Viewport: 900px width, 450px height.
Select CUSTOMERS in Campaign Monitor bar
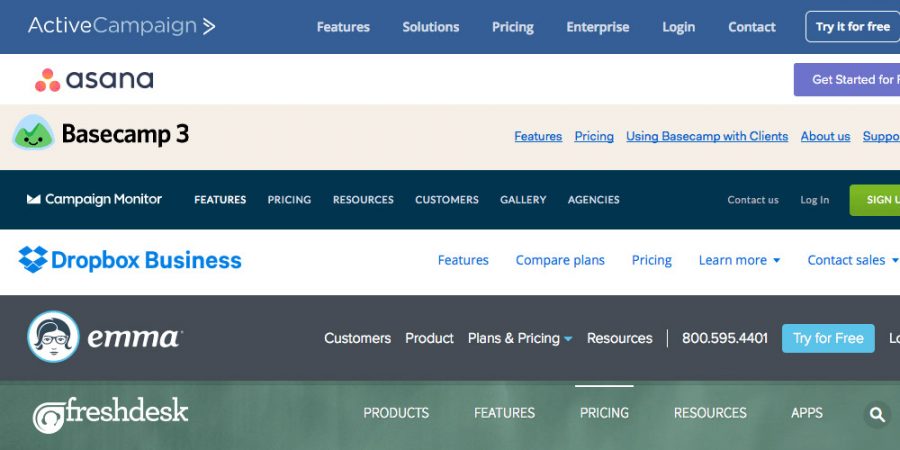[x=447, y=200]
